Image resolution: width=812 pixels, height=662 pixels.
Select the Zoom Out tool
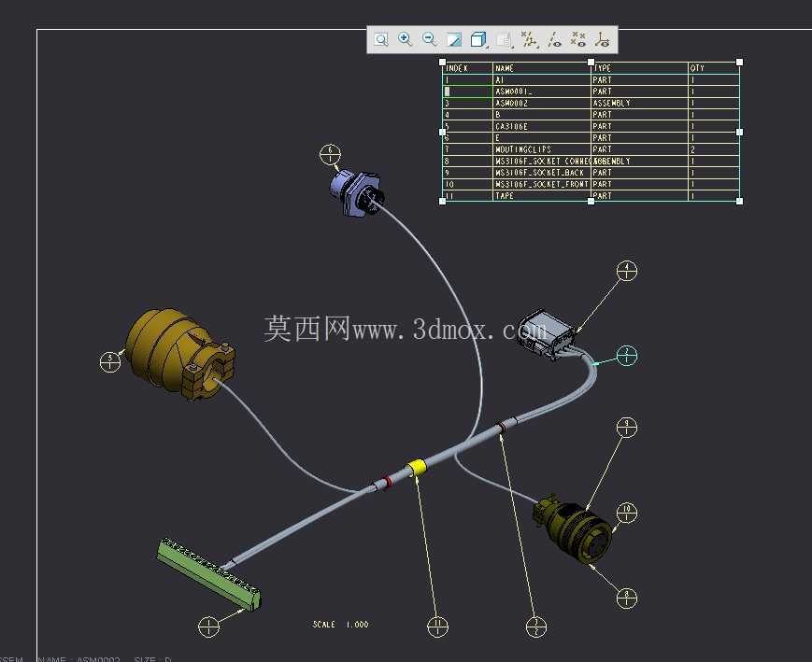point(429,39)
